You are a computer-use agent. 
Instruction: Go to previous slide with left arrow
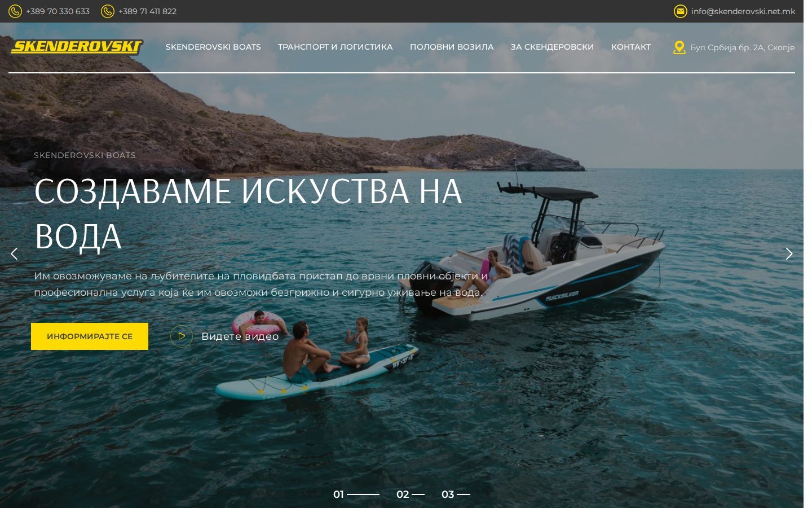click(14, 254)
